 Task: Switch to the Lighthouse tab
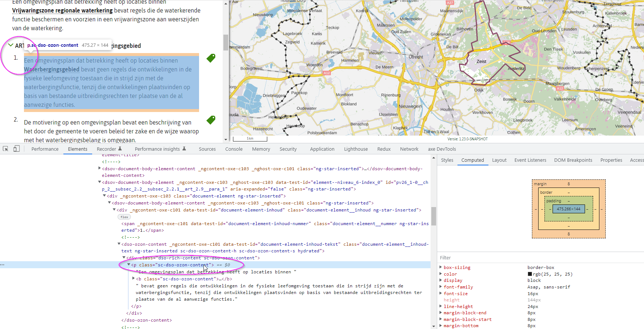click(x=356, y=149)
